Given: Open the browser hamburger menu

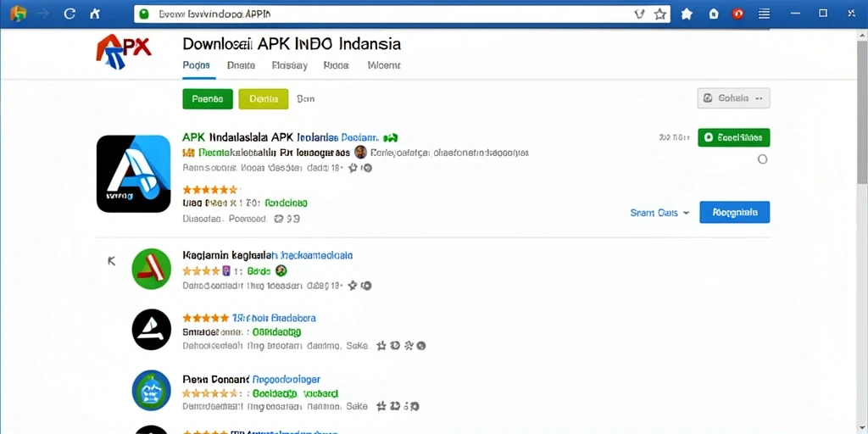Looking at the screenshot, I should tap(765, 14).
